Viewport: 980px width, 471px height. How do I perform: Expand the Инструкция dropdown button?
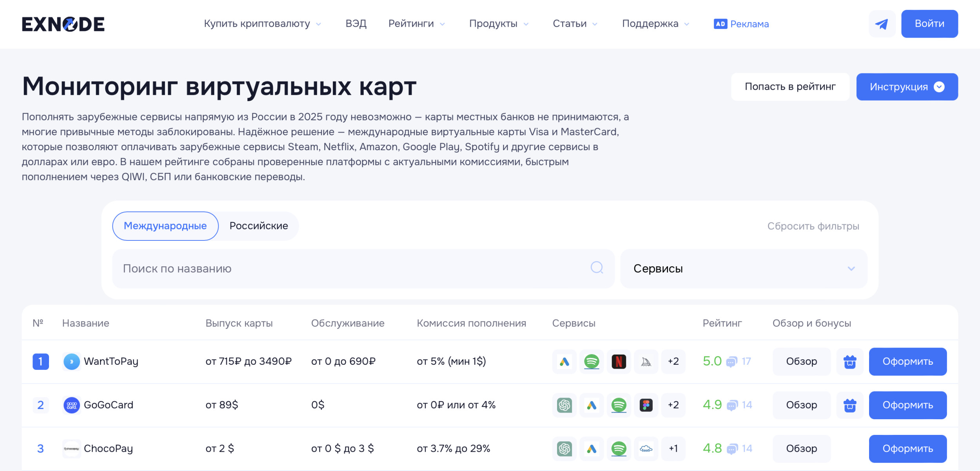[907, 87]
